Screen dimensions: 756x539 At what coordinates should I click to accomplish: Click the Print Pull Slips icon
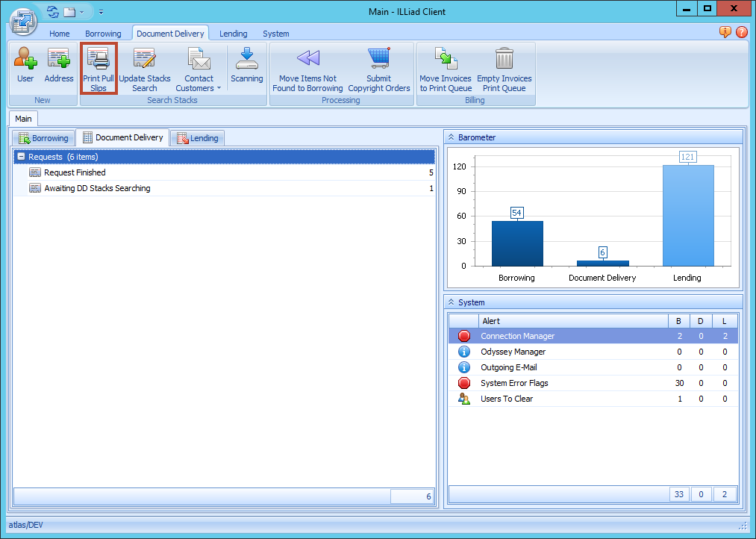(99, 60)
